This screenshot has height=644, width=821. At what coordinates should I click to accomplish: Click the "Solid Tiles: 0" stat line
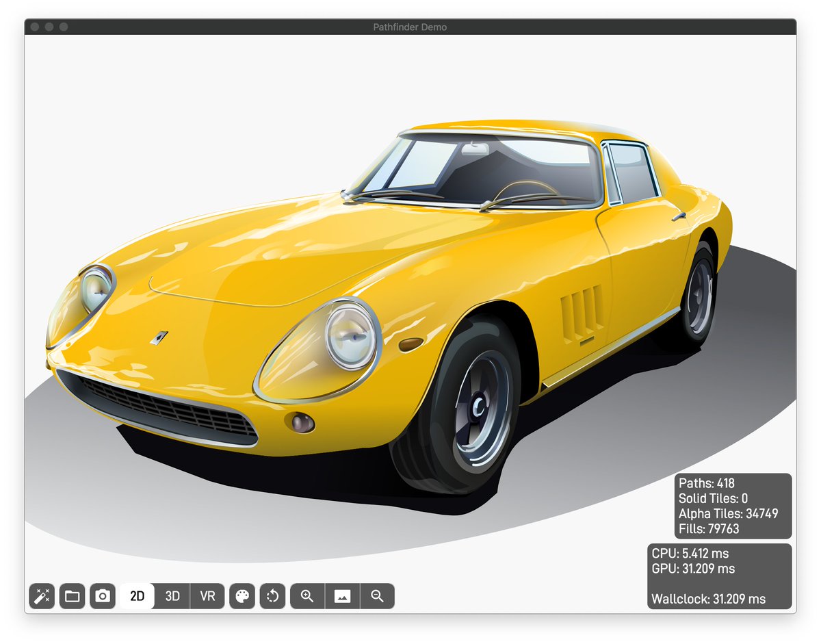point(713,498)
